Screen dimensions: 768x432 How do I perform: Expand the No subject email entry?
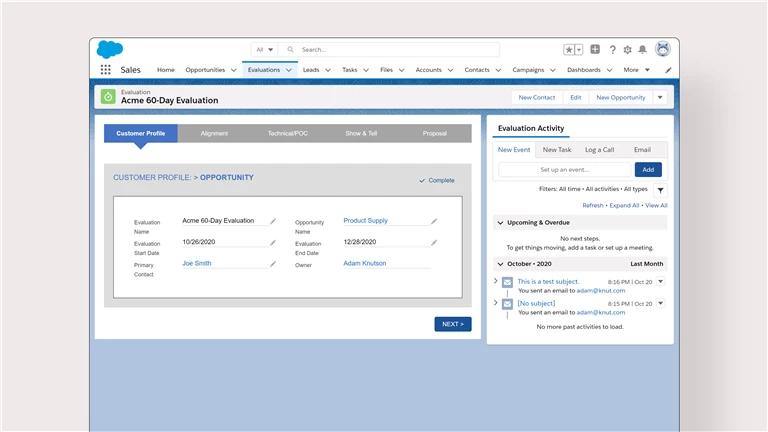click(496, 303)
